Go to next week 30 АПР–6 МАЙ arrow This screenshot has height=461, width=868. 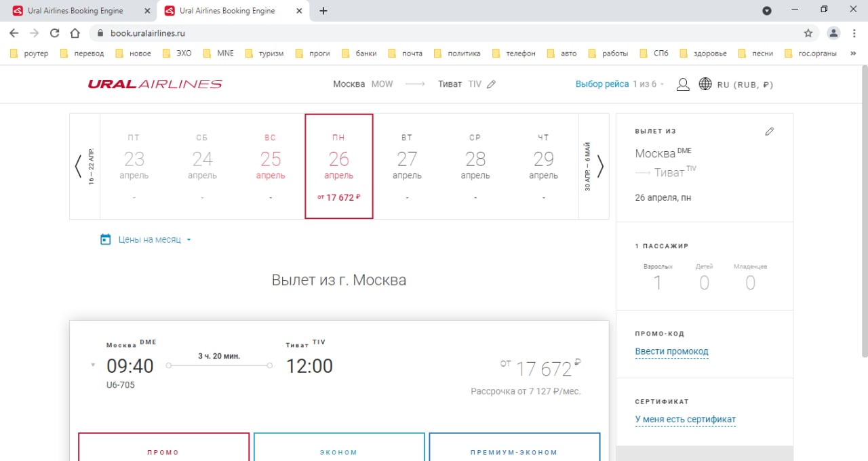[x=600, y=166]
